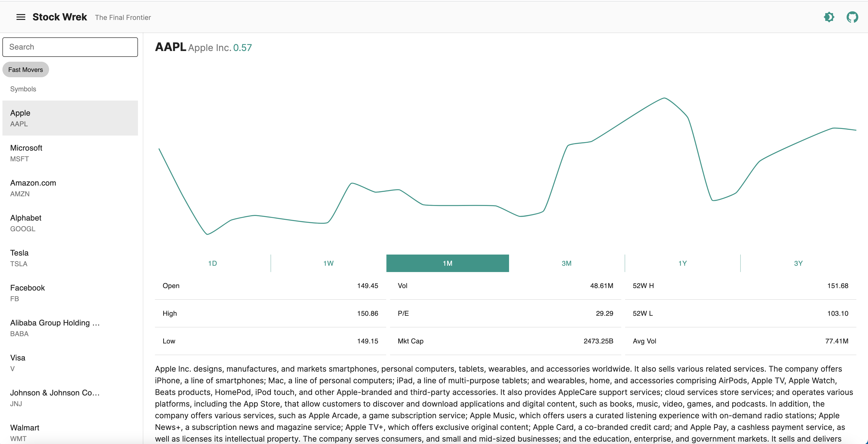This screenshot has height=444, width=868.
Task: Open the GitHub repository icon
Action: click(852, 17)
